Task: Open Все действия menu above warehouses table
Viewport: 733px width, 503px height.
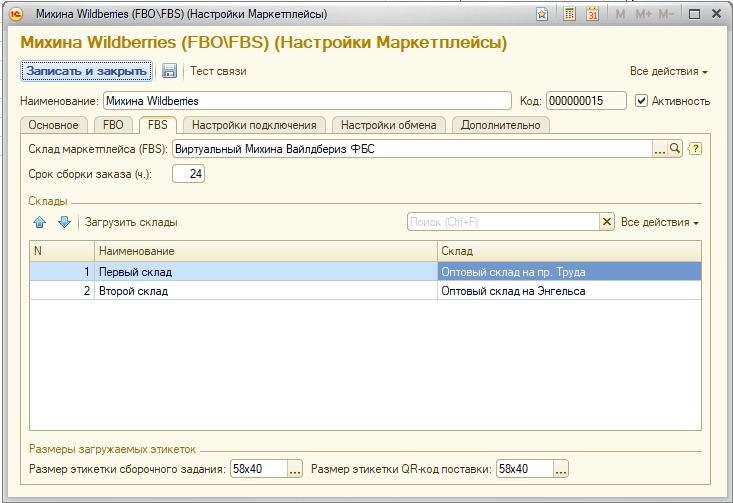Action: click(x=660, y=222)
